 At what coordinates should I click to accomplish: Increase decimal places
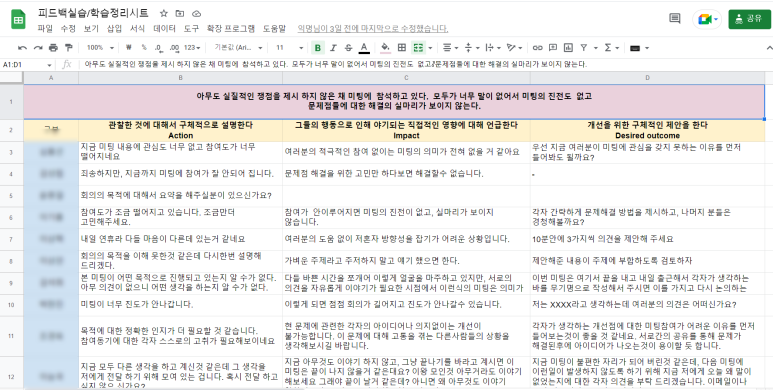[174, 48]
